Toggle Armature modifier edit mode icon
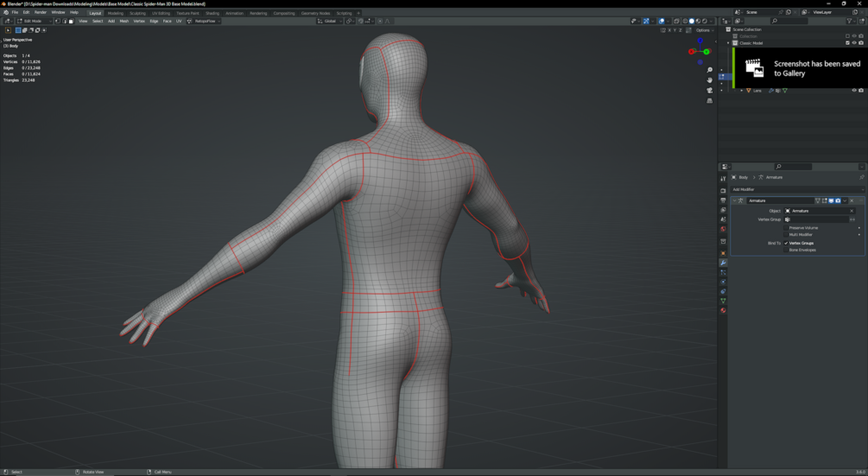This screenshot has width=868, height=476. pyautogui.click(x=824, y=201)
